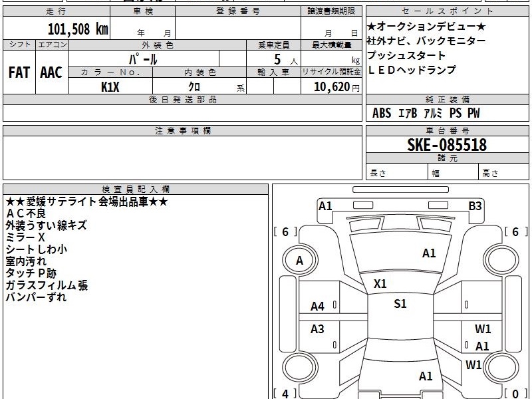Viewport: 532px width, 399px height.
Task: Select the AAC air conditioner cell
Action: (x=51, y=72)
